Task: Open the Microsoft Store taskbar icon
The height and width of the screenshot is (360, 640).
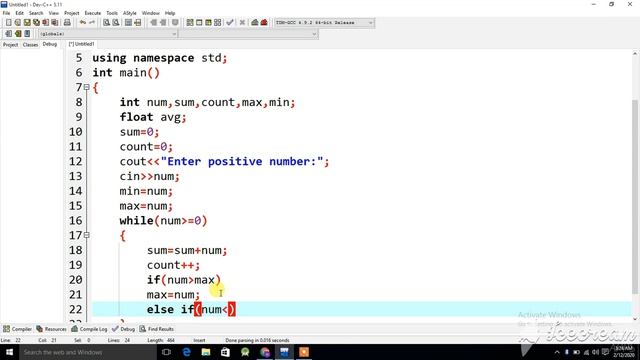Action: (225, 352)
